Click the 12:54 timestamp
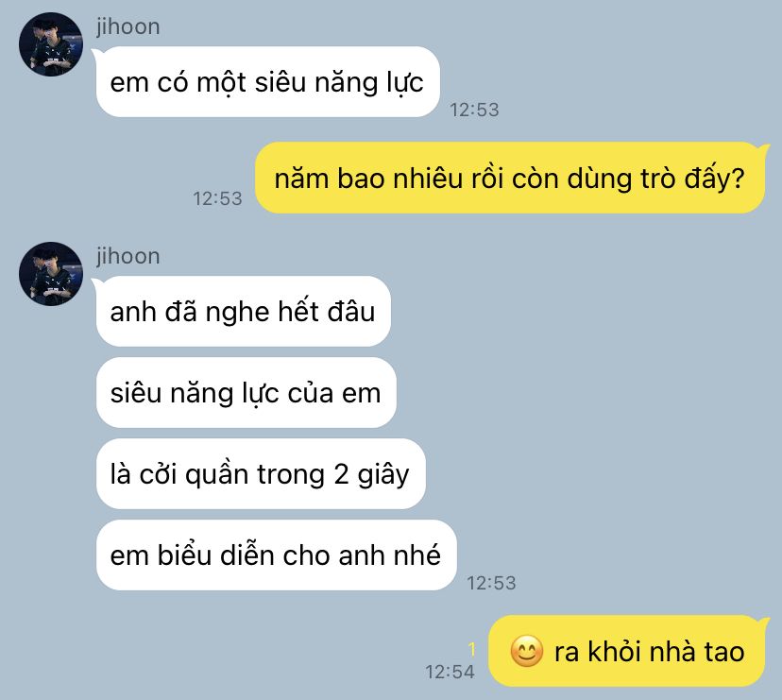 click(450, 672)
